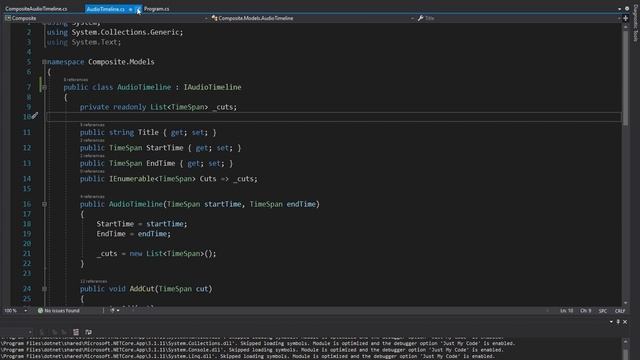Image resolution: width=640 pixels, height=360 pixels.
Task: Click the CRLF line ending indicator
Action: [620, 311]
